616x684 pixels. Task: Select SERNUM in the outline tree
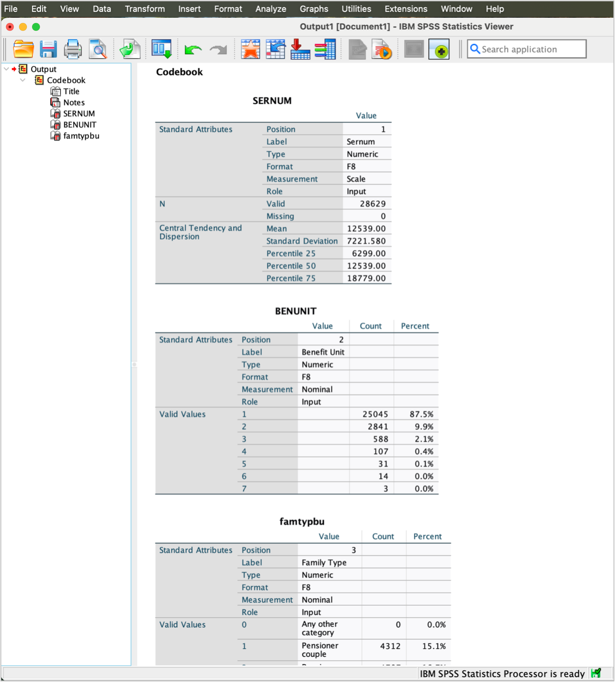pyautogui.click(x=79, y=113)
